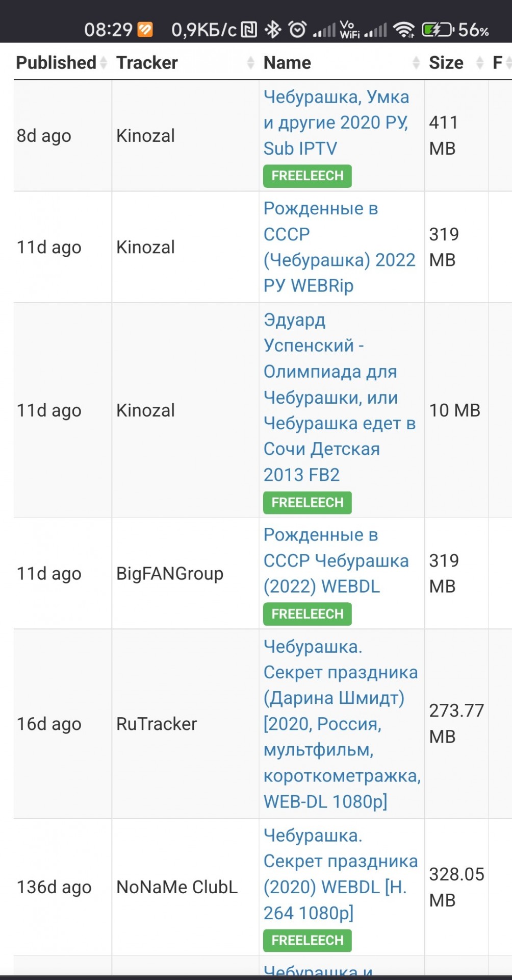512x980 pixels.
Task: Click the Tracker column sort arrows
Action: coord(250,63)
